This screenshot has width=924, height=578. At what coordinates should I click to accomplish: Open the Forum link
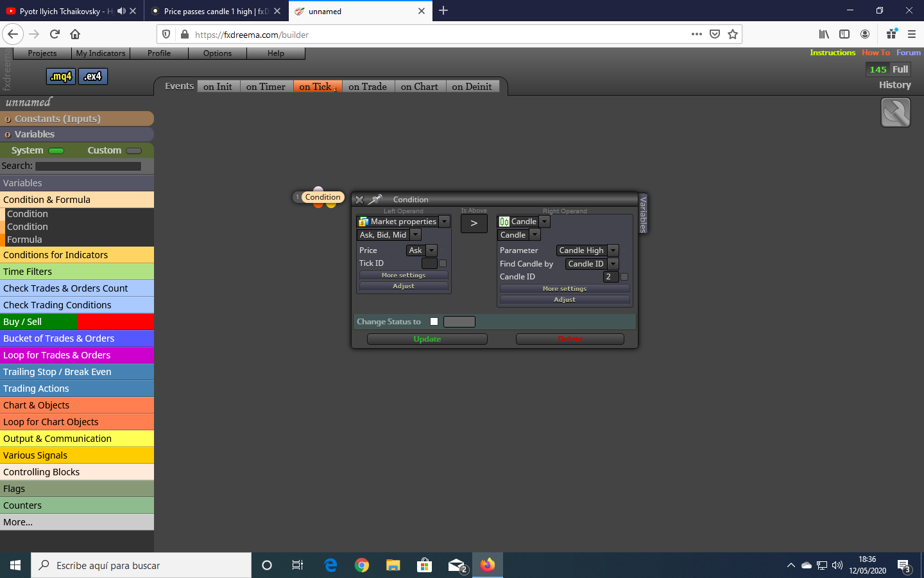click(x=909, y=53)
